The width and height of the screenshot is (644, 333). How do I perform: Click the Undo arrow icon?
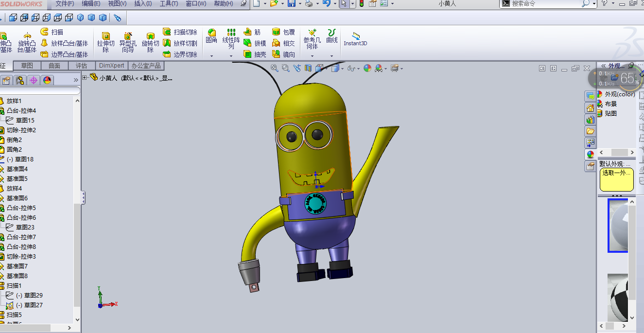326,3
